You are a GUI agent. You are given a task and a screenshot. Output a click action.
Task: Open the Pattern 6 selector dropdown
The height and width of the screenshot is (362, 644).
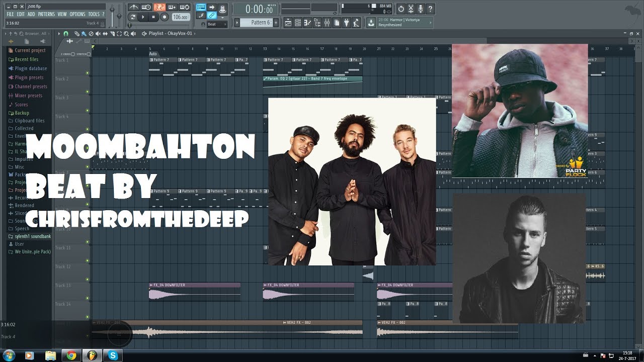[x=256, y=23]
